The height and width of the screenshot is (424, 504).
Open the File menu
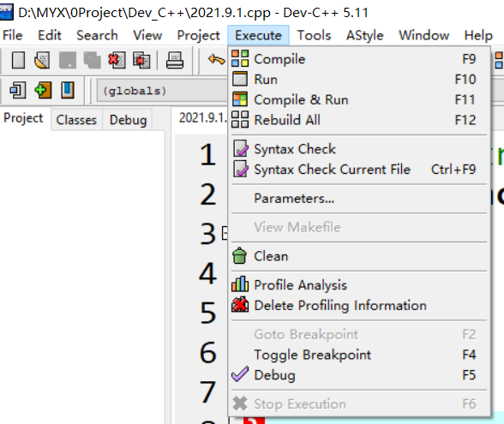[13, 35]
